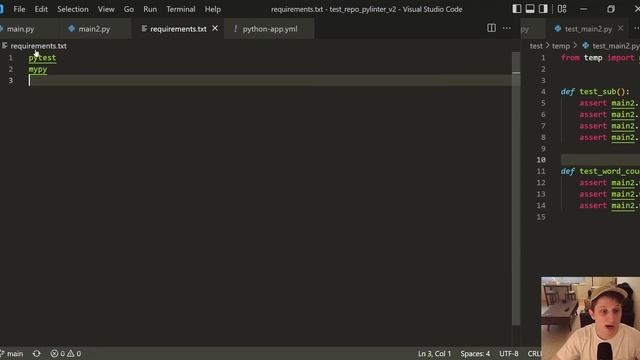
Task: Open the Help menu
Action: pyautogui.click(x=213, y=9)
